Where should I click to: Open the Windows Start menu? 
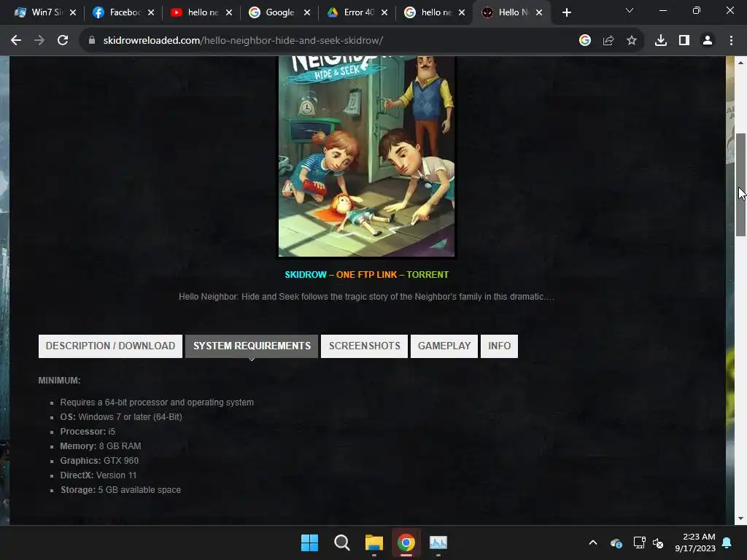tap(309, 542)
